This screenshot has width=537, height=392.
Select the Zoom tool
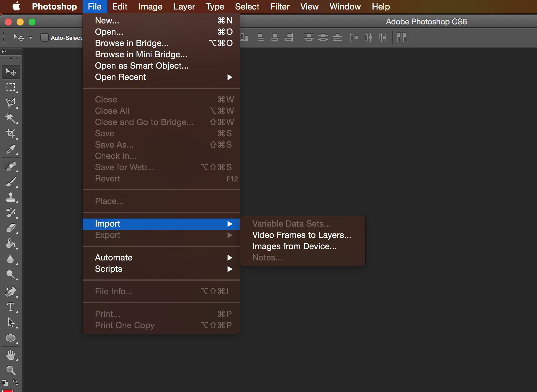pyautogui.click(x=11, y=370)
